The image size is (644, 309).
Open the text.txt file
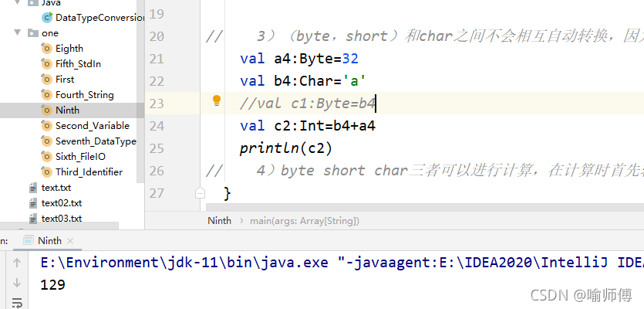click(56, 188)
